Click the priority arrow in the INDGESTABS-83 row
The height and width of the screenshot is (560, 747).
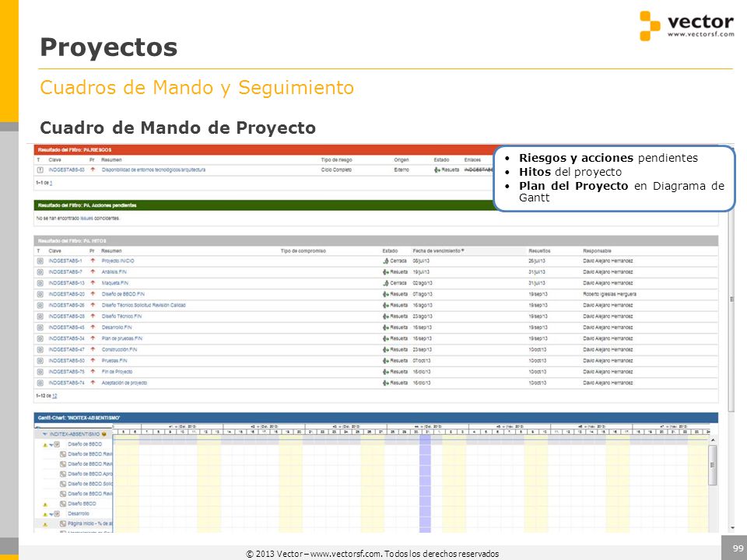[x=93, y=170]
